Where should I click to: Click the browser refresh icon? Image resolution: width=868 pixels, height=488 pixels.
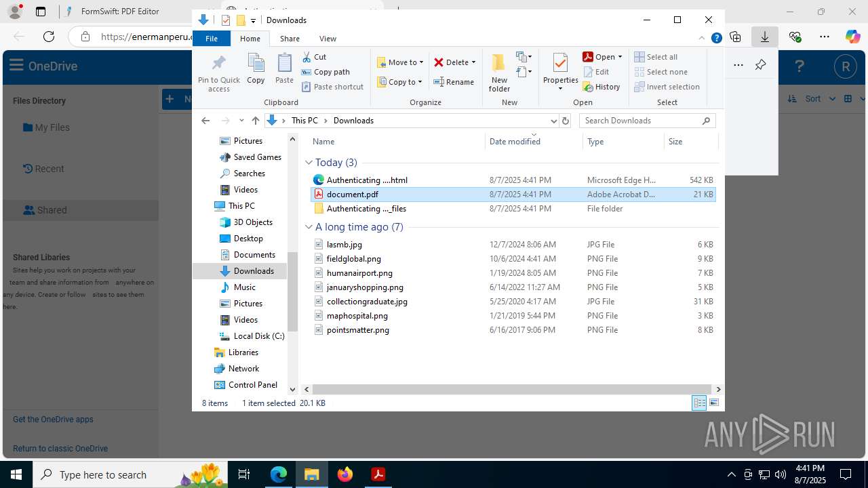pyautogui.click(x=49, y=37)
